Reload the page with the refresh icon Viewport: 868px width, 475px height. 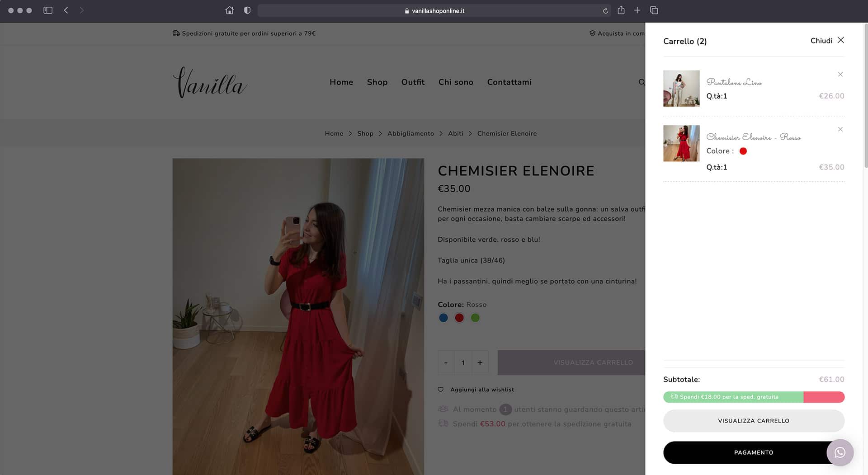pos(605,11)
